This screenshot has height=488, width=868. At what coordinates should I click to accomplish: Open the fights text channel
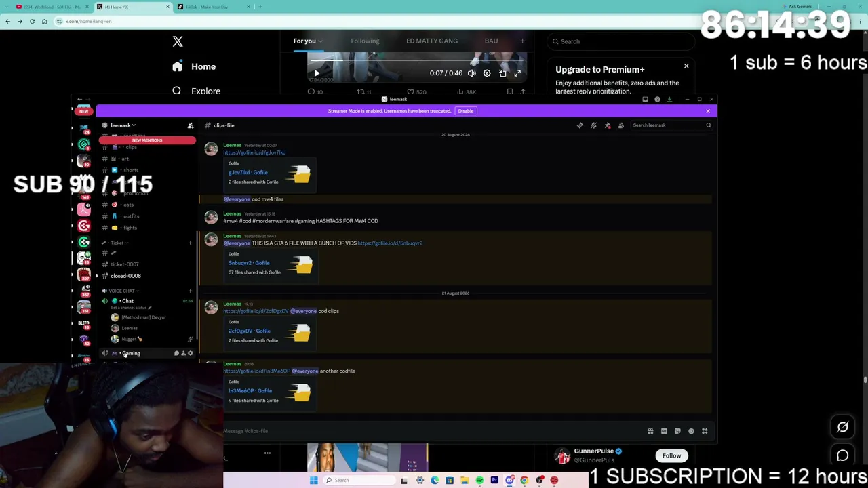(146, 228)
